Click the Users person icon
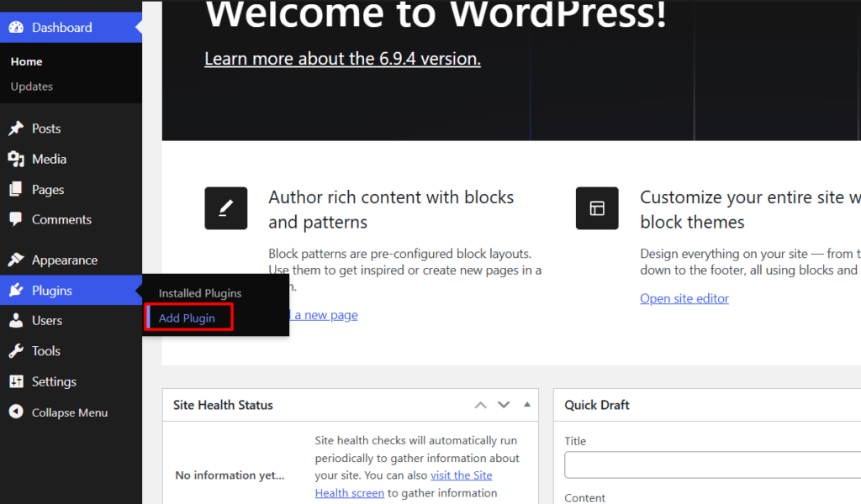Viewport: 861px width, 504px height. [16, 320]
